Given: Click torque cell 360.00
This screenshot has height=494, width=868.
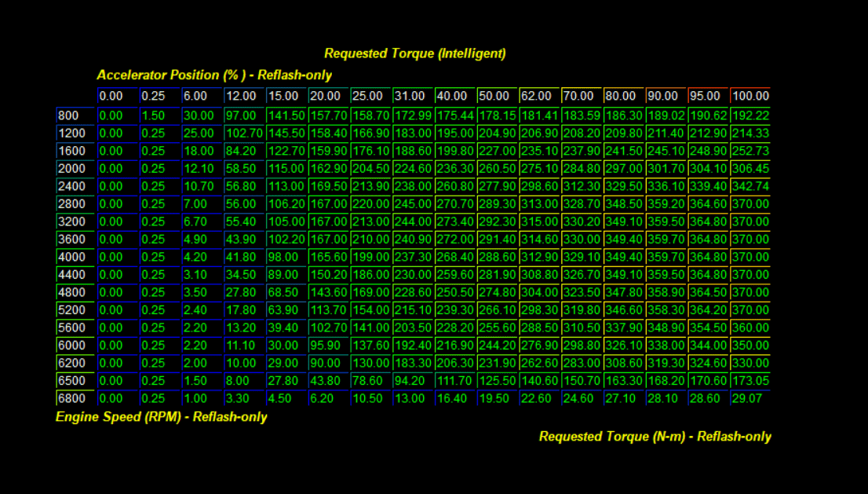Looking at the screenshot, I should (750, 328).
